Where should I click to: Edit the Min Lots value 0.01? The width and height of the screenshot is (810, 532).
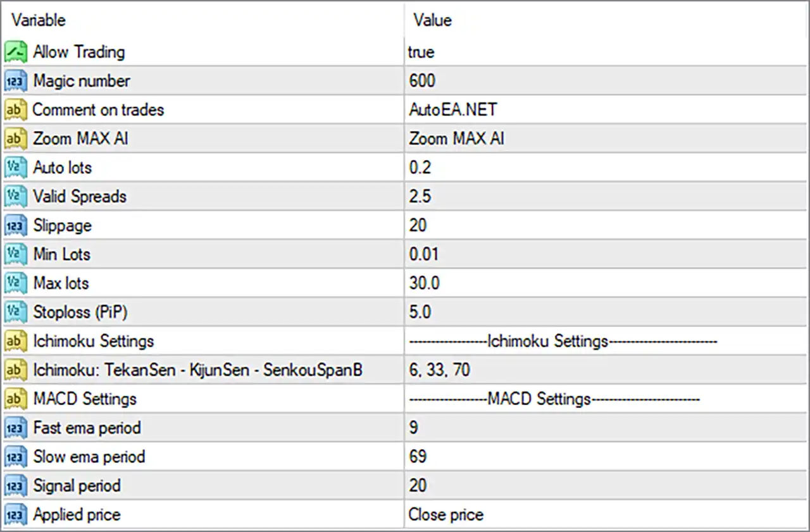[x=424, y=254]
